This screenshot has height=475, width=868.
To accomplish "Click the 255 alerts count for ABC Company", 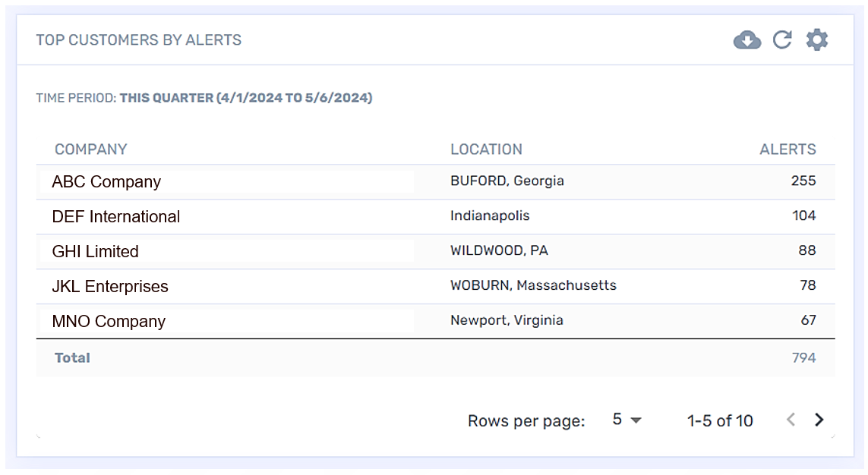I will click(x=803, y=181).
